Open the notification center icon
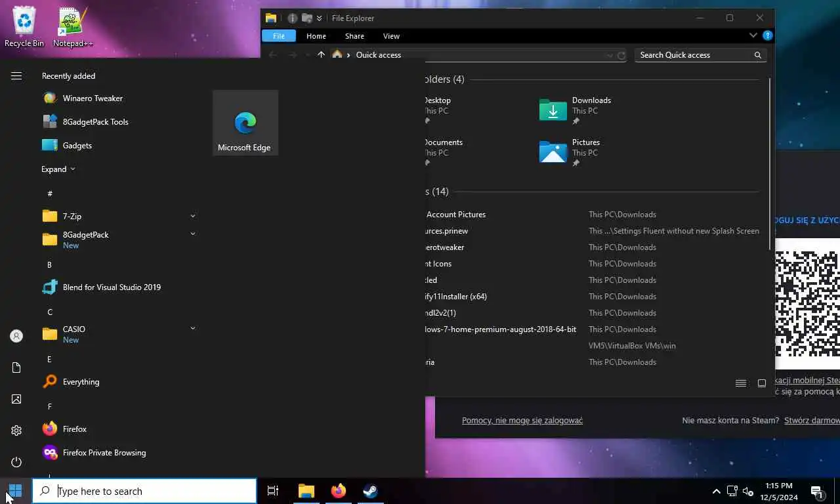The height and width of the screenshot is (504, 840). coord(817,491)
